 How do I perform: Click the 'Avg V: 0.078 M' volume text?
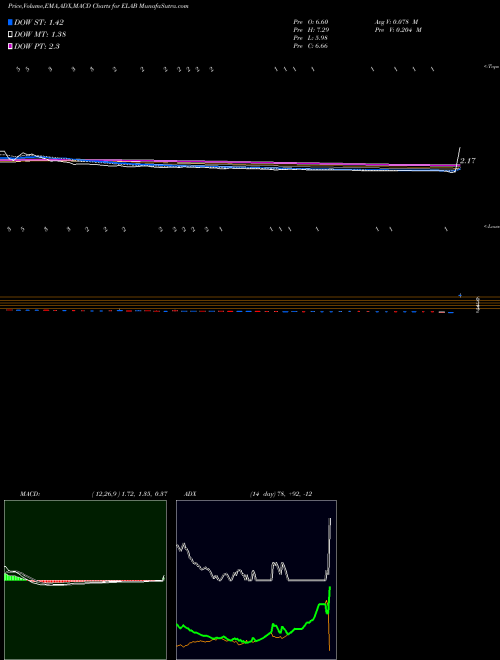click(x=396, y=21)
